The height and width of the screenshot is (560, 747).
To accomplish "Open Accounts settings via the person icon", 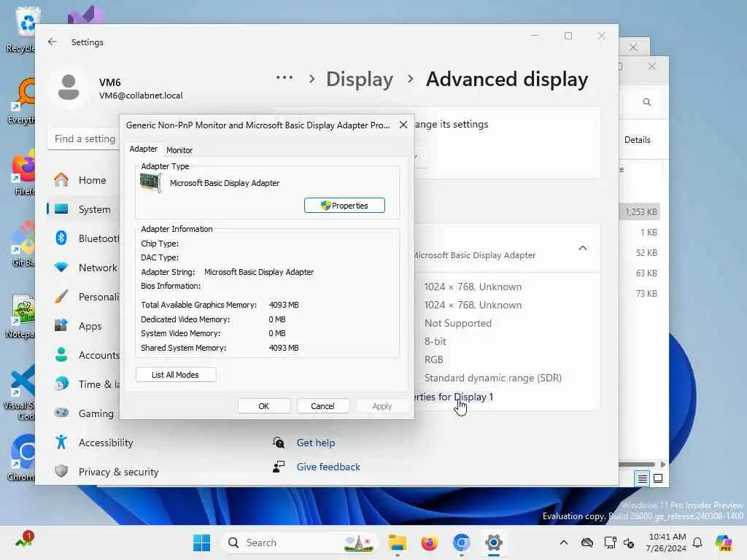I will click(61, 355).
